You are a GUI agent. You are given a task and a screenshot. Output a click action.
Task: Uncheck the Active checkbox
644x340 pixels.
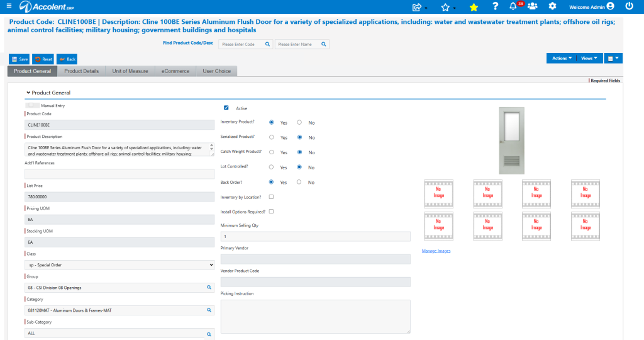(226, 108)
